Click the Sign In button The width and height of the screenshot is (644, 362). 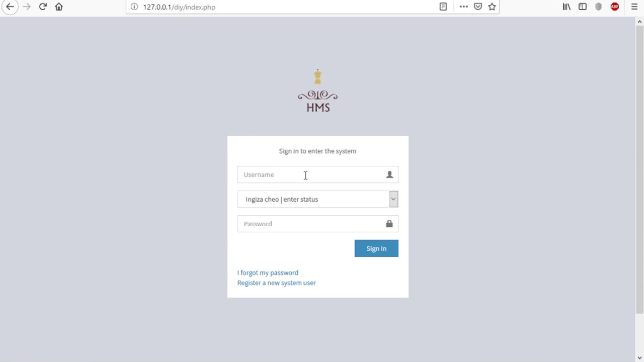376,248
